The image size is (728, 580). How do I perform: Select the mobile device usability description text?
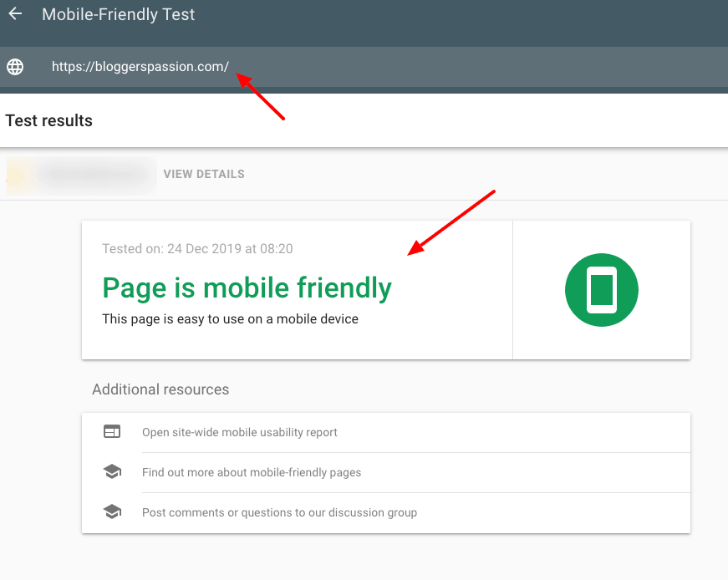click(230, 318)
